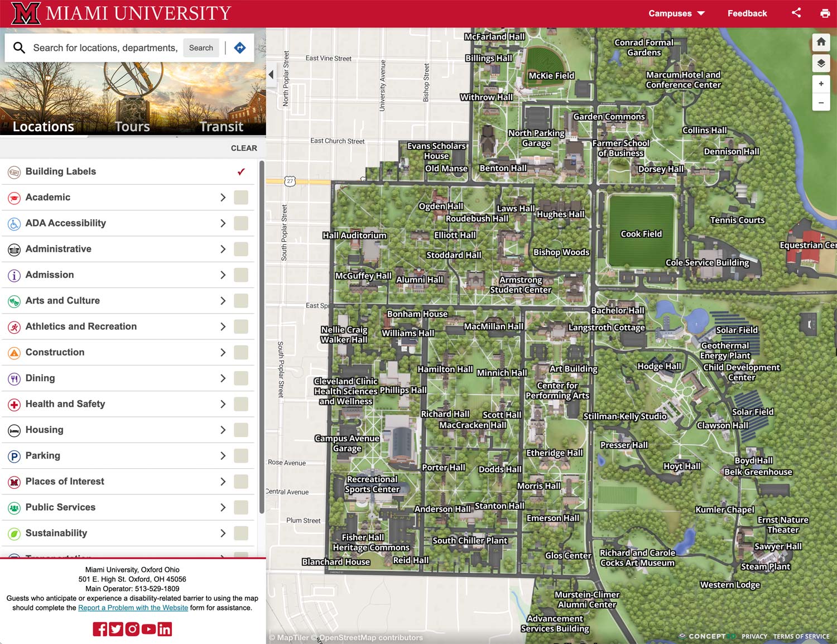
Task: Switch to the Transit tab
Action: coord(221,126)
